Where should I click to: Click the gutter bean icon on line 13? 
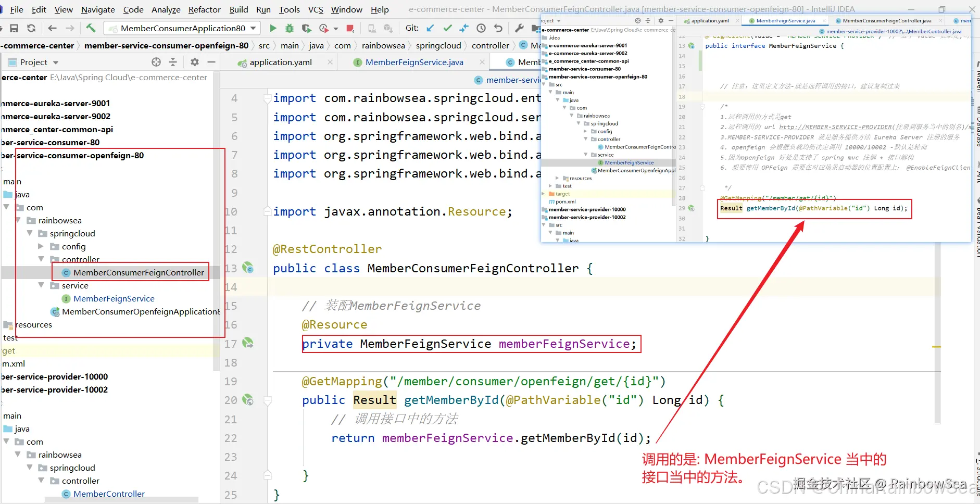tap(248, 268)
